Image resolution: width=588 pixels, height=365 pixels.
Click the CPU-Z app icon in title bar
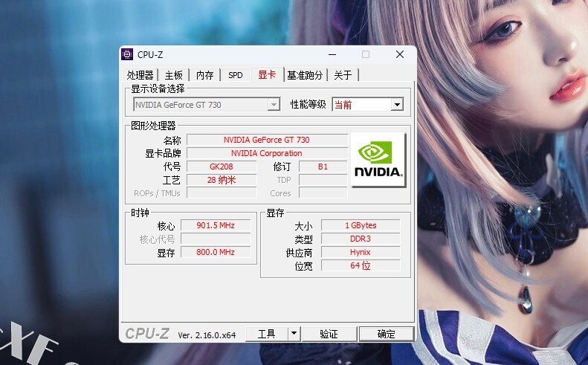click(x=128, y=55)
